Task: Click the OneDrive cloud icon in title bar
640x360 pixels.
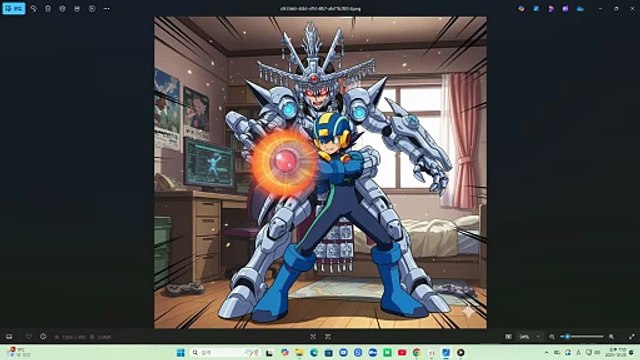Action: point(580,9)
